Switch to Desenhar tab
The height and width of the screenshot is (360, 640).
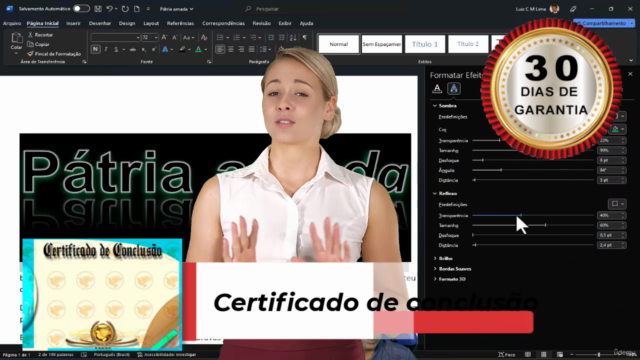pos(100,23)
